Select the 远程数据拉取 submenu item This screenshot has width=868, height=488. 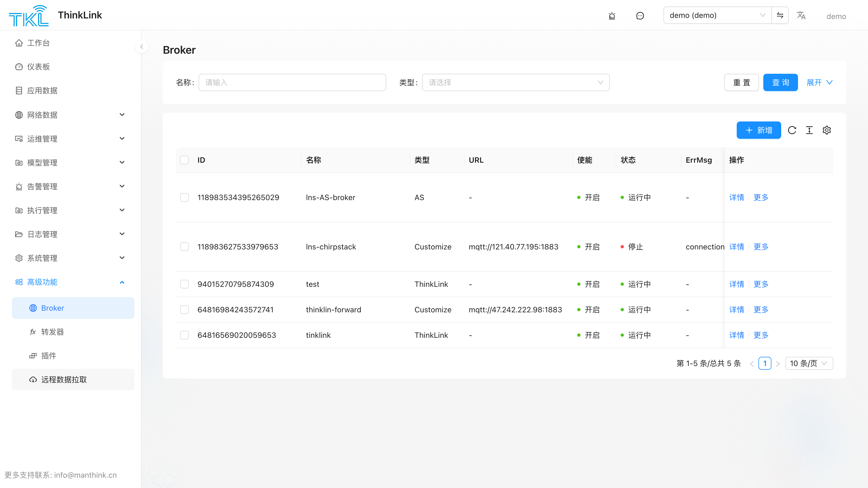(x=73, y=380)
